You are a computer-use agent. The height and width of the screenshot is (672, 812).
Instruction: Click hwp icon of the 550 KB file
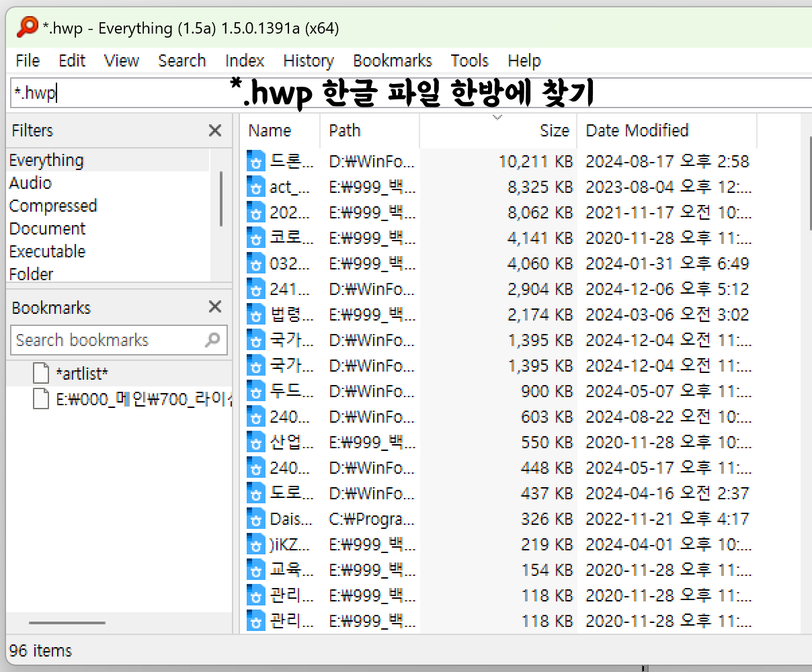[x=256, y=442]
